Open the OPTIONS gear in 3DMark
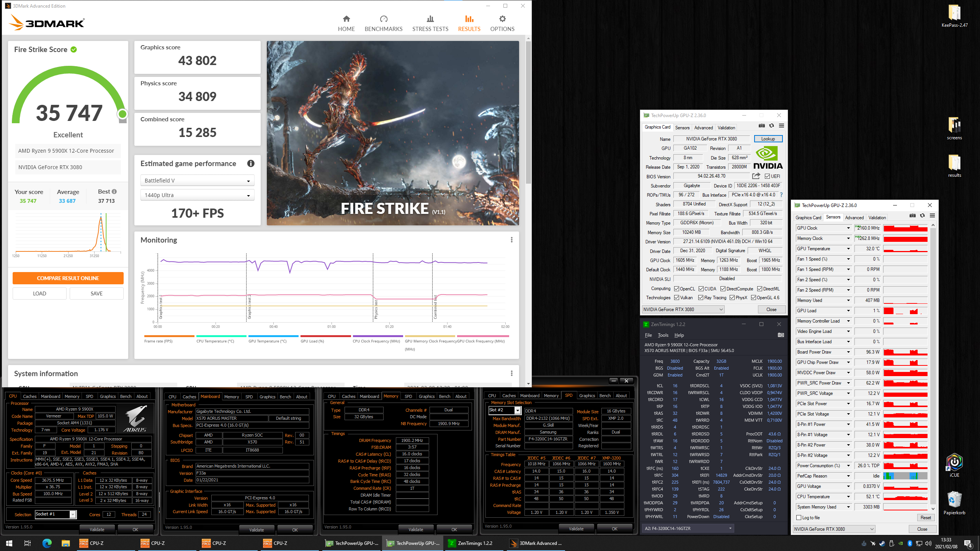 click(502, 23)
